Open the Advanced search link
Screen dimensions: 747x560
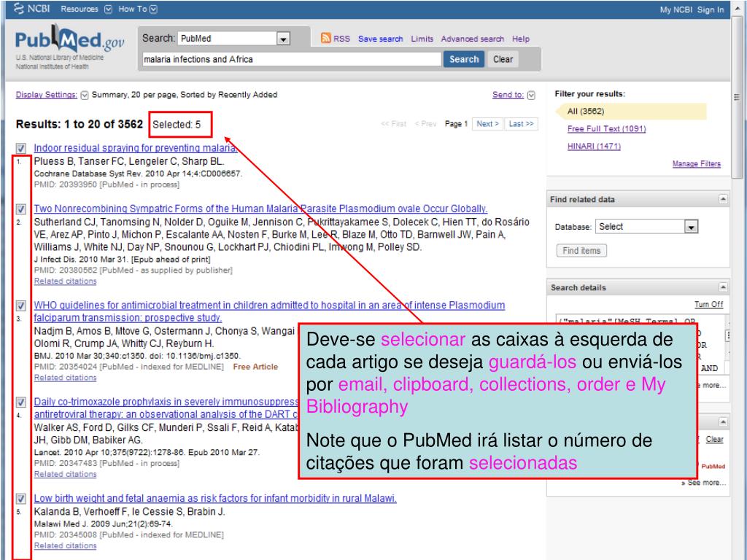coord(472,39)
